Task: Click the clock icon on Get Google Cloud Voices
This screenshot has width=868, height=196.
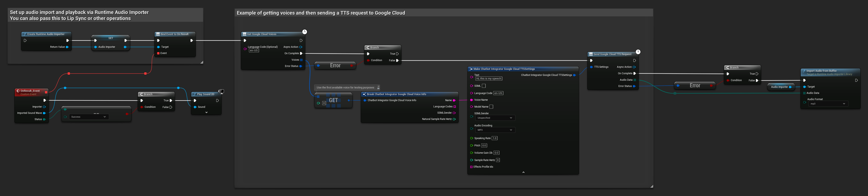Action: pos(304,31)
